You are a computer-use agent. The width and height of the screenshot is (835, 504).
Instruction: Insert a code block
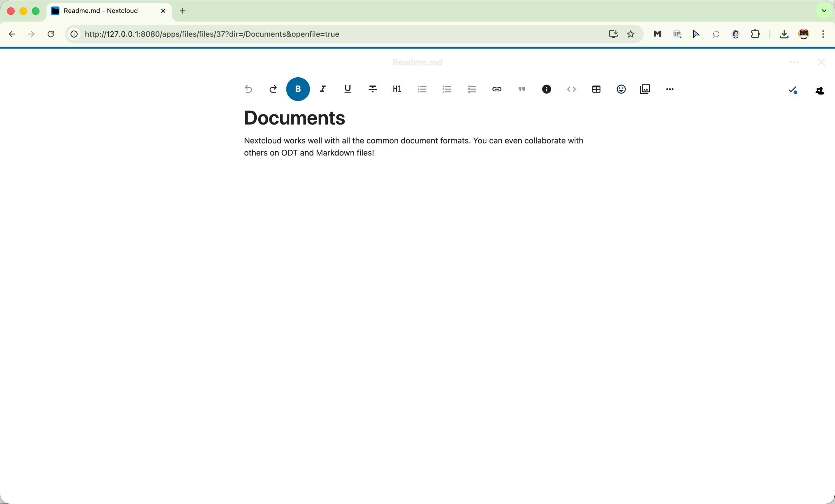pos(571,89)
